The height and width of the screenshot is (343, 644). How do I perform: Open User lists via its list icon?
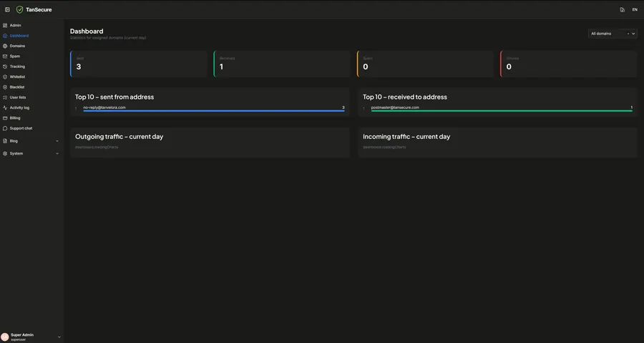pyautogui.click(x=5, y=97)
